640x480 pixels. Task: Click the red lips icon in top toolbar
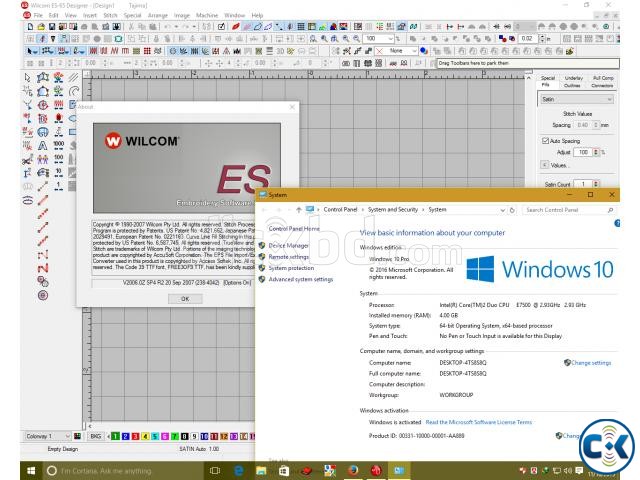click(236, 27)
